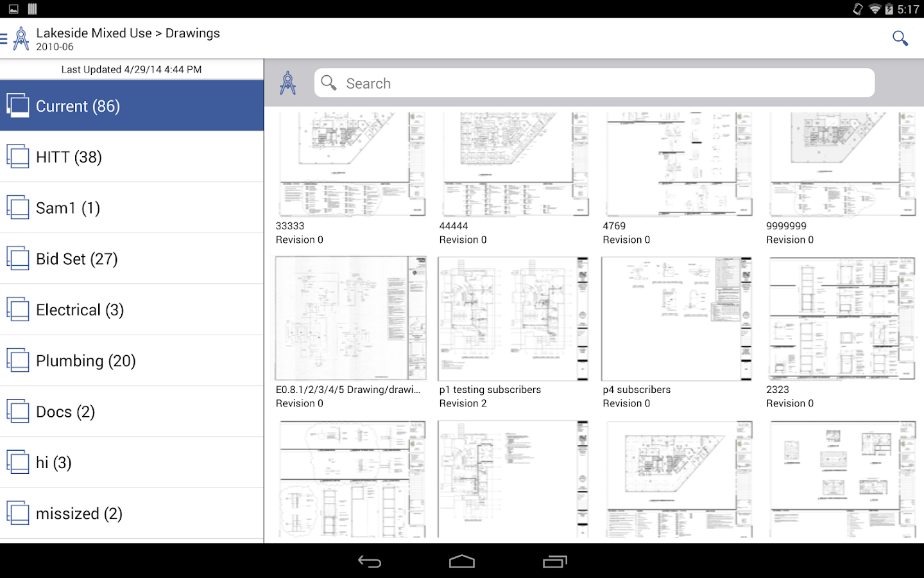924x578 pixels.
Task: Tap Lakeside Mixed Use in the breadcrumb
Action: pos(94,33)
